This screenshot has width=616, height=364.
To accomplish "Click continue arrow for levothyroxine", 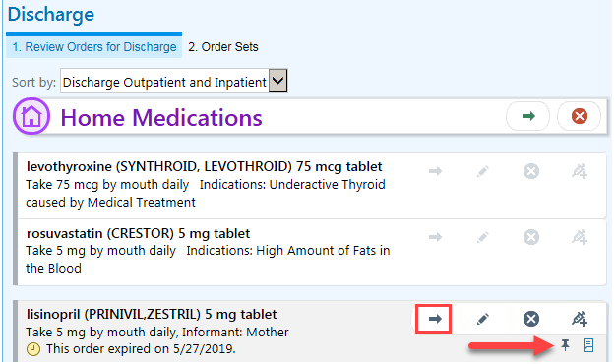I will point(435,171).
